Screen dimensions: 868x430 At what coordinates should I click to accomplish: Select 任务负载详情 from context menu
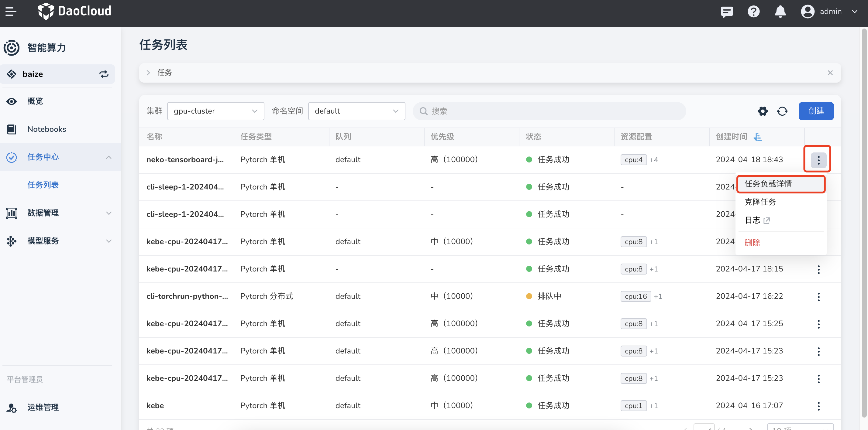768,184
